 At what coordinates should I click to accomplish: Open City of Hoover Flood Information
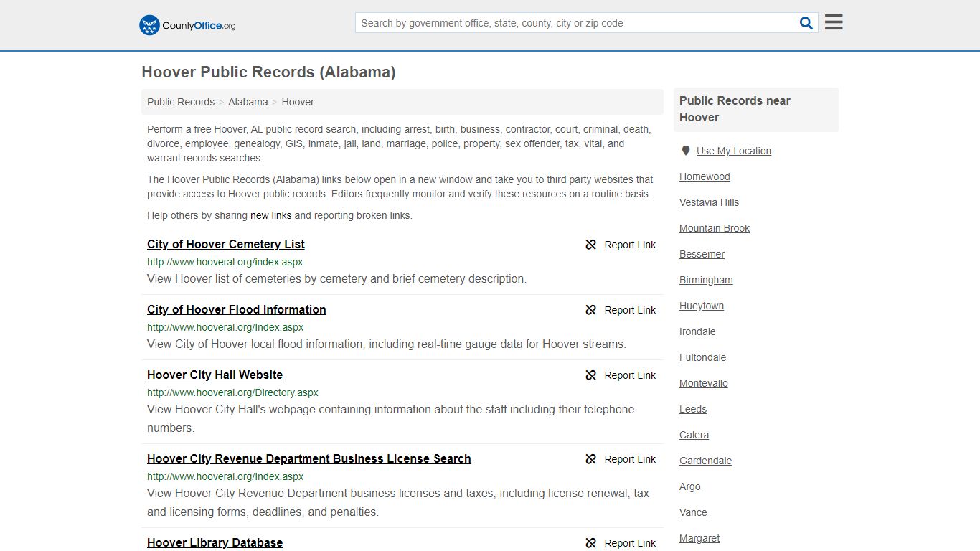coord(237,309)
